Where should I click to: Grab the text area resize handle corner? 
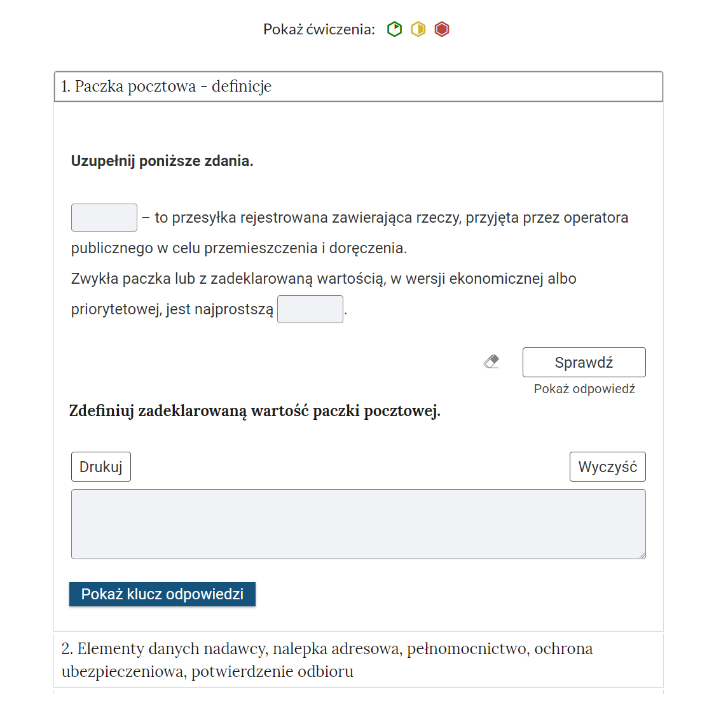(642, 555)
